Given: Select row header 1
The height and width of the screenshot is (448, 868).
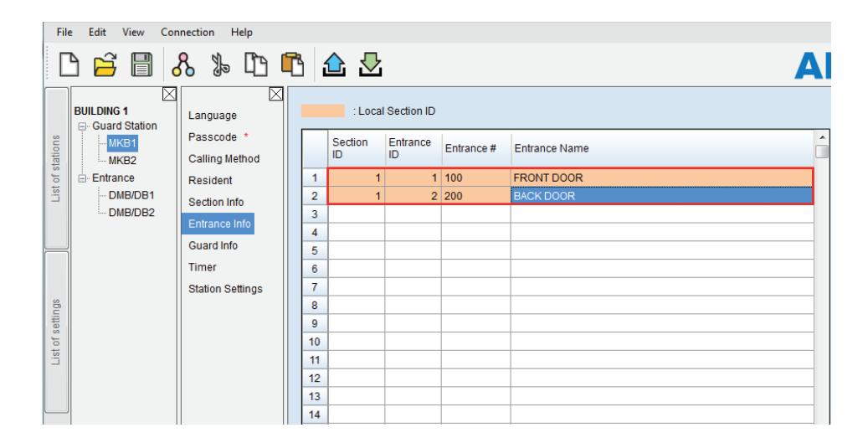Looking at the screenshot, I should (x=315, y=178).
